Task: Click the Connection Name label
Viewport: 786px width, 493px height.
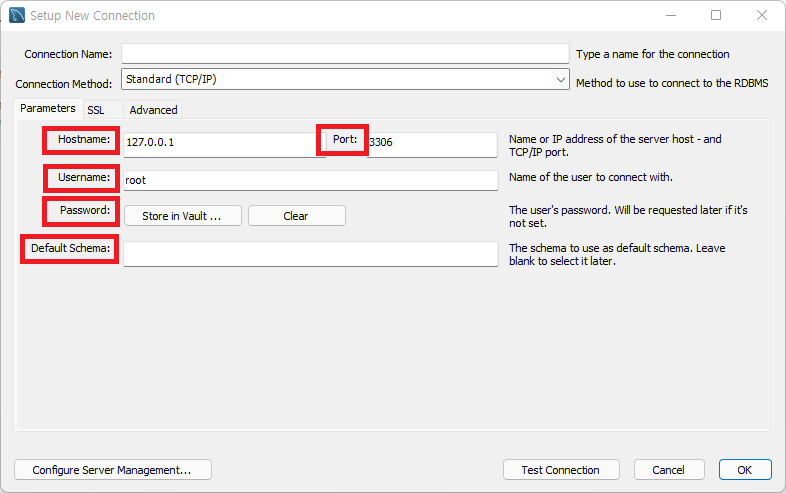Action: (x=68, y=54)
